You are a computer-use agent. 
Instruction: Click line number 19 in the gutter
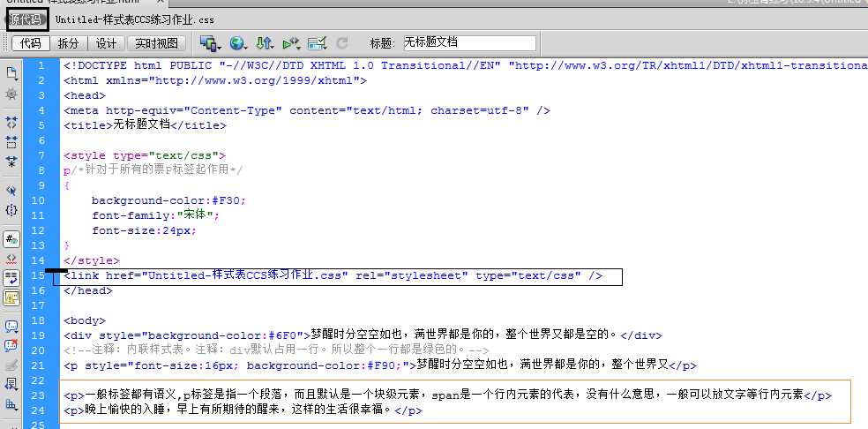click(x=38, y=335)
